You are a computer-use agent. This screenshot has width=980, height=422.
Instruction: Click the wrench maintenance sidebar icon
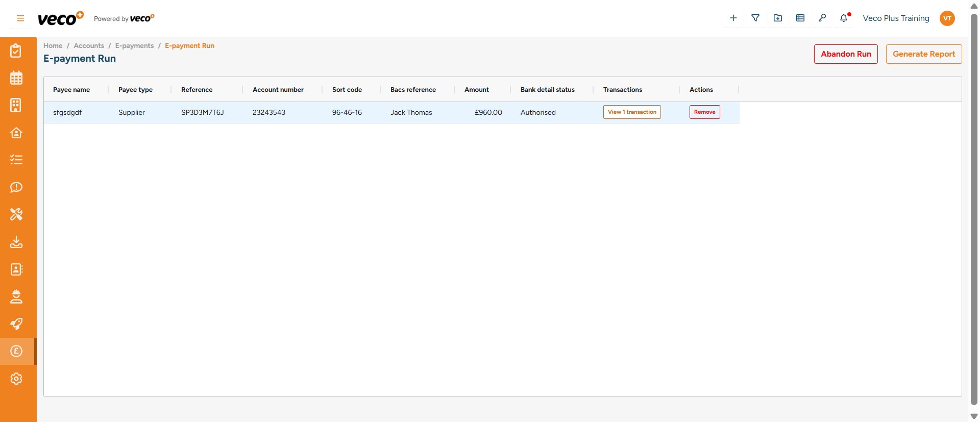click(x=16, y=214)
